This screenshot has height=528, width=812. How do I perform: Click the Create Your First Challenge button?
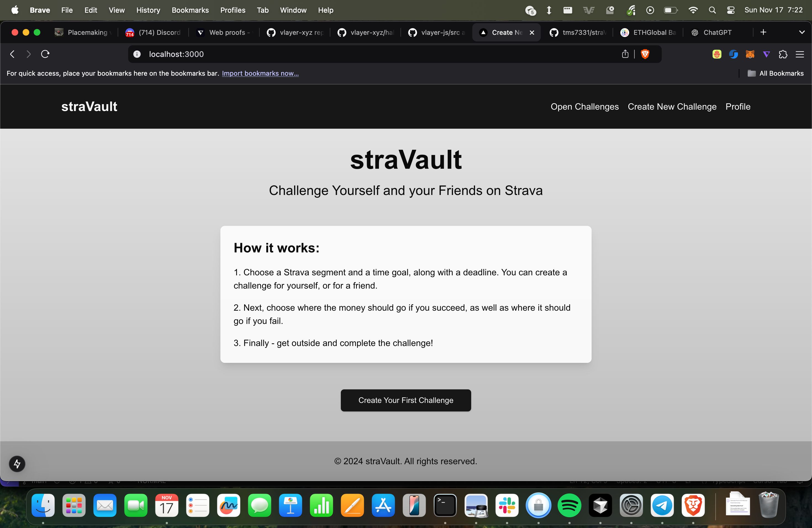pyautogui.click(x=405, y=400)
